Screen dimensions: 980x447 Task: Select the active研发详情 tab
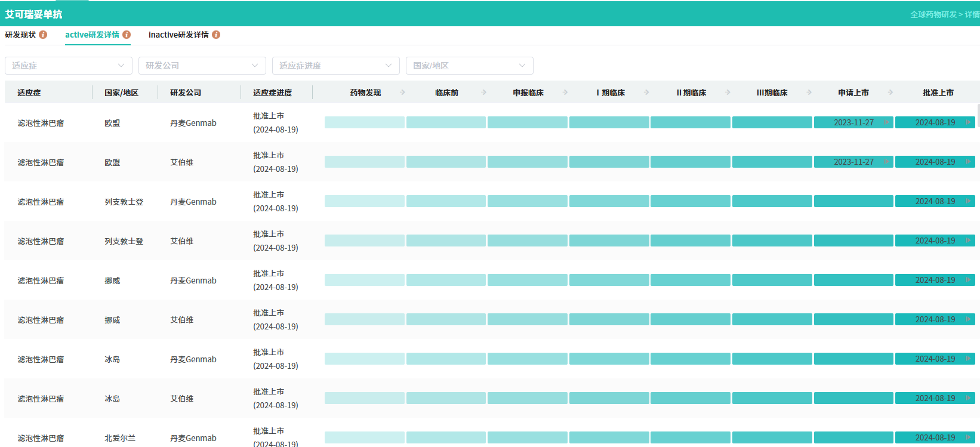point(92,35)
